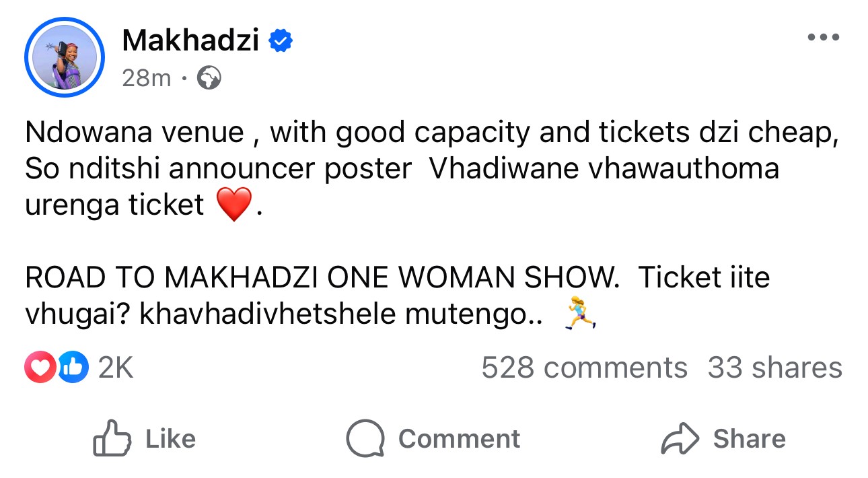The image size is (868, 478).
Task: Open the three-dot post options menu
Action: pos(824,37)
